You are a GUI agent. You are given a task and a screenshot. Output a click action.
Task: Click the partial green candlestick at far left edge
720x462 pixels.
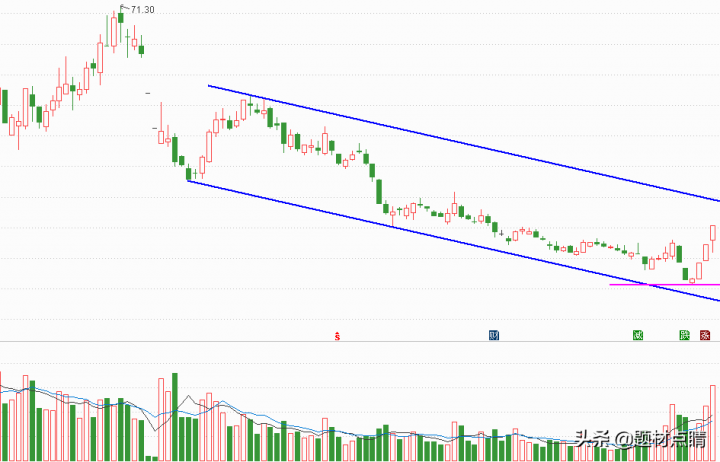pos(4,105)
